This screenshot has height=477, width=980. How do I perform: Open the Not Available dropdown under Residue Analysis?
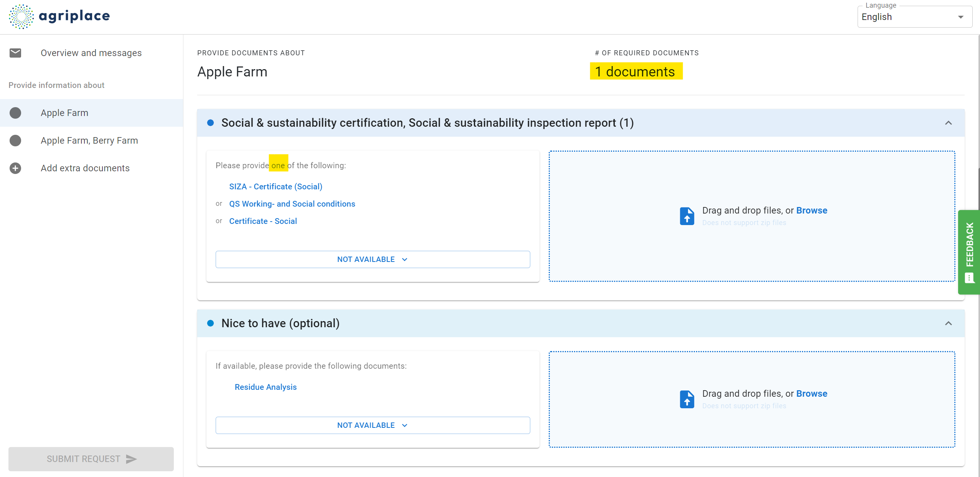(373, 425)
